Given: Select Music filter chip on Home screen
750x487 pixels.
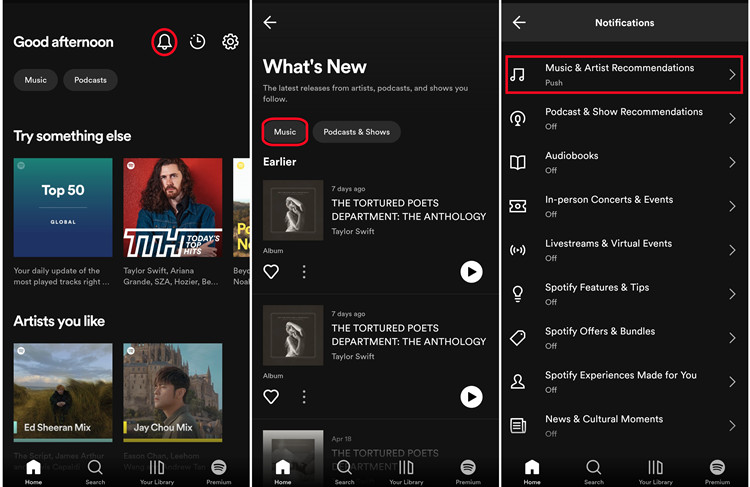Looking at the screenshot, I should point(36,80).
